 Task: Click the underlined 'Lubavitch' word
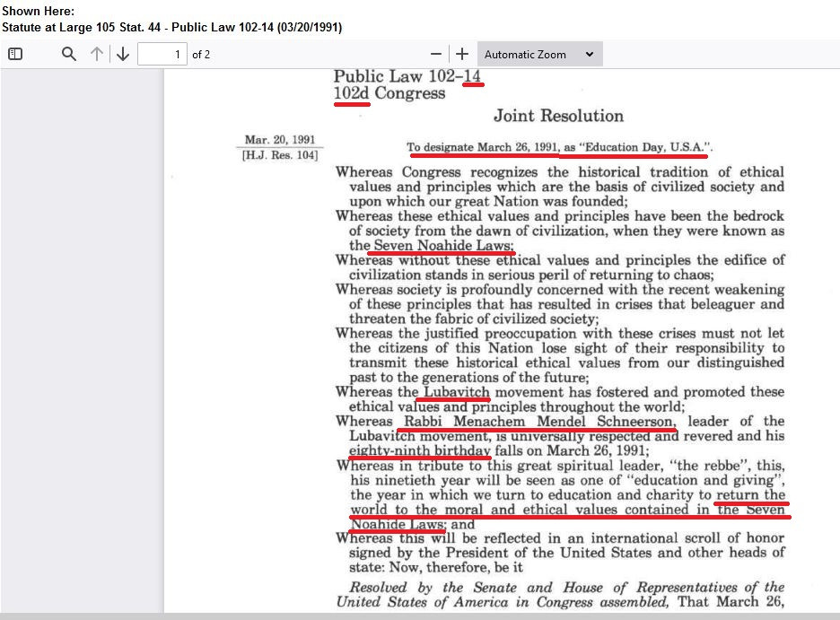pos(456,392)
